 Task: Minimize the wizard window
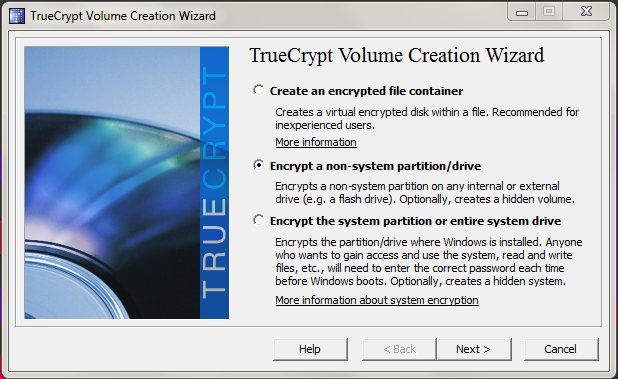click(521, 12)
